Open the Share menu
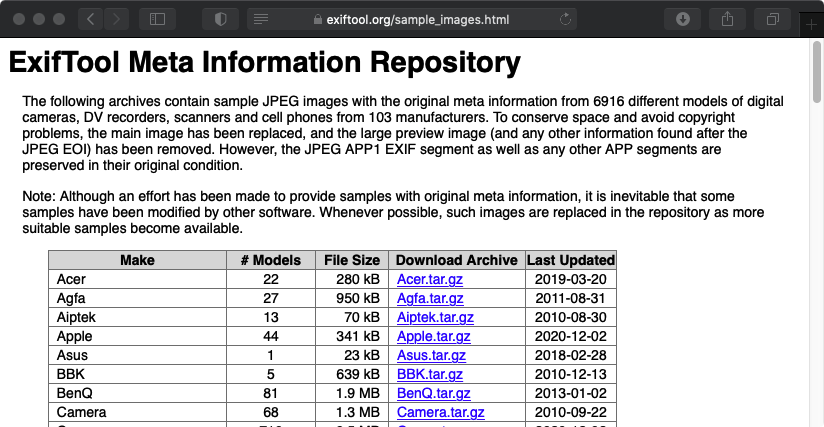Viewport: 824px width, 427px height. [727, 19]
